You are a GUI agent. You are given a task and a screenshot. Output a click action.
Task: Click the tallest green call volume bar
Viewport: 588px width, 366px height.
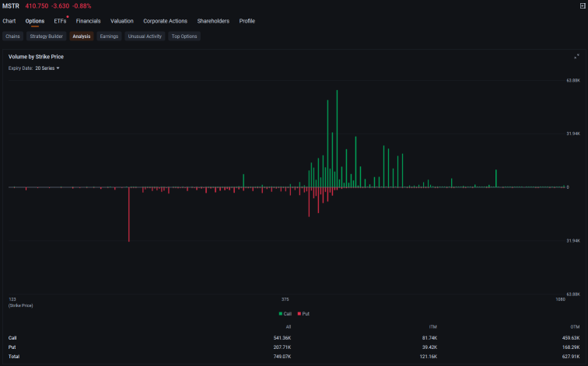pyautogui.click(x=337, y=138)
